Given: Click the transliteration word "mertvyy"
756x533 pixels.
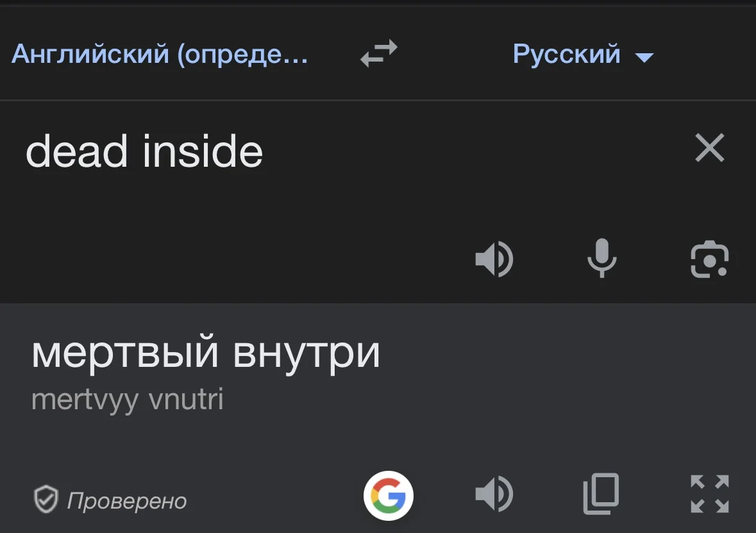Looking at the screenshot, I should pyautogui.click(x=85, y=400).
